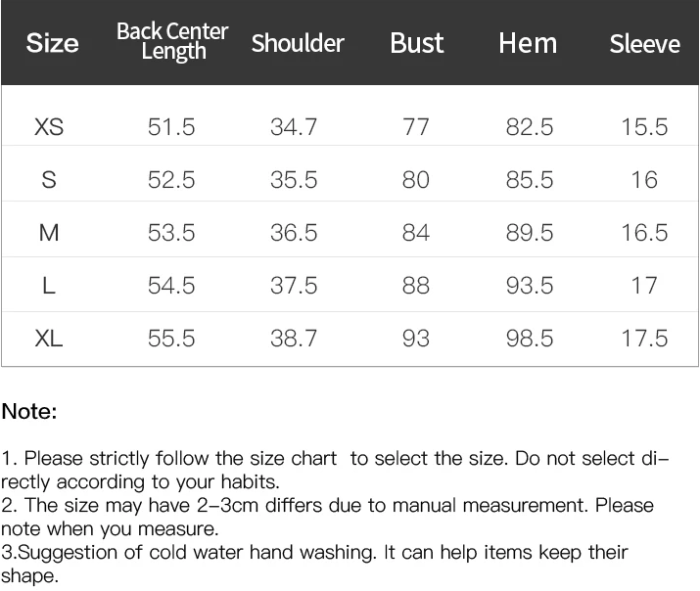Select the cold water hand washing note

click(314, 564)
